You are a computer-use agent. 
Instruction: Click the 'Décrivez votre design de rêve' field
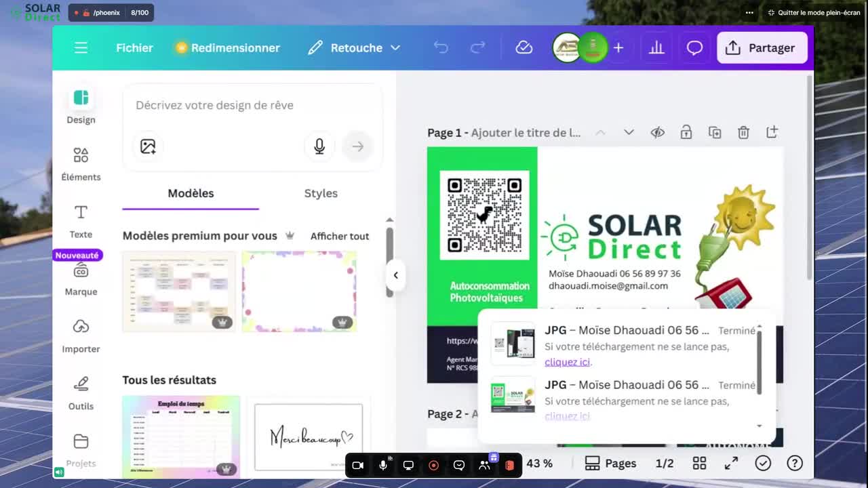(251, 105)
